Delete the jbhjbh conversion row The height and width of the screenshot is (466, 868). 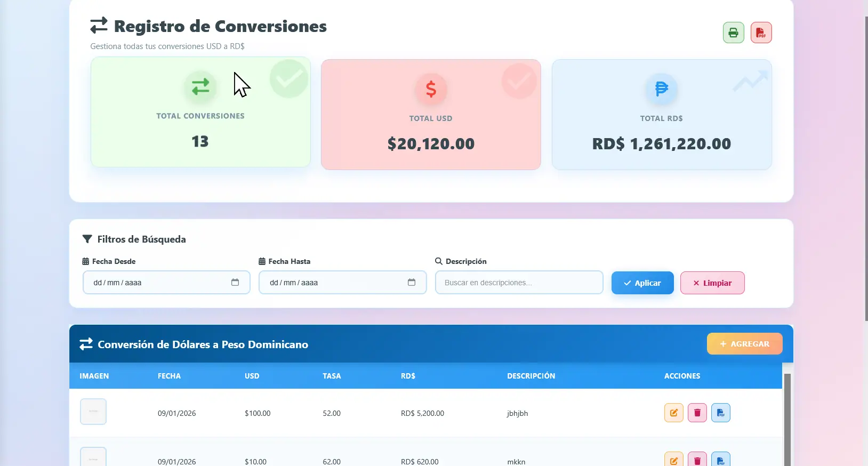point(697,413)
